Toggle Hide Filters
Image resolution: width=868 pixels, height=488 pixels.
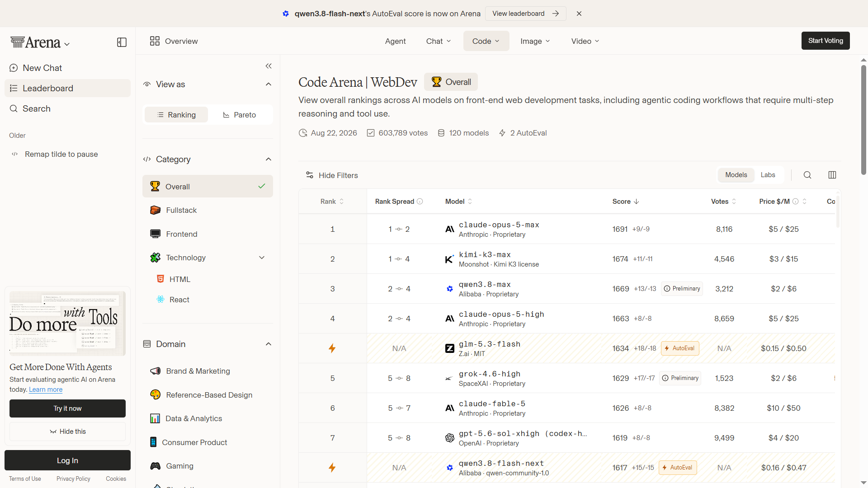[x=332, y=175]
